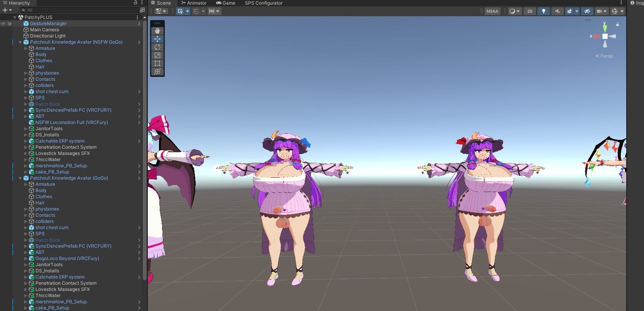Screen dimensions: 644x311
Task: Click the GestureManager prefab cube icon
Action: pos(26,24)
